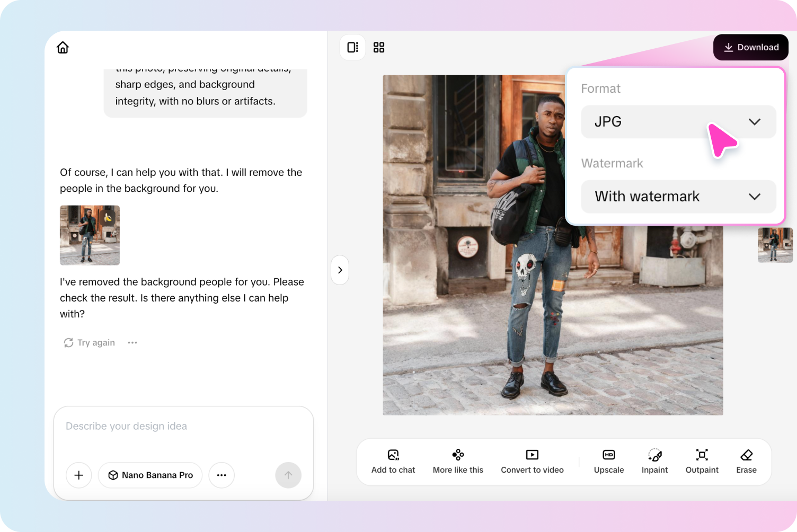Choose the Inpaint tool
Viewport: 797px width, 532px height.
[x=654, y=461]
